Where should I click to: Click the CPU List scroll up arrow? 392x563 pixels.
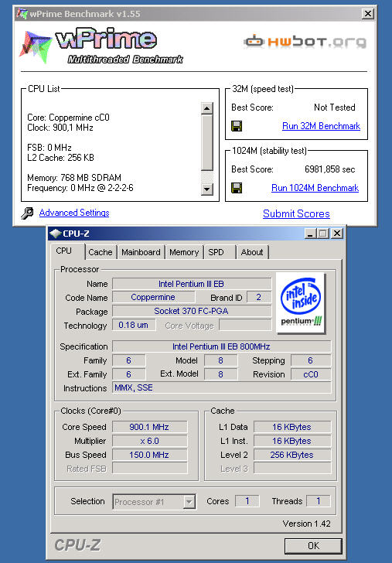(x=207, y=108)
